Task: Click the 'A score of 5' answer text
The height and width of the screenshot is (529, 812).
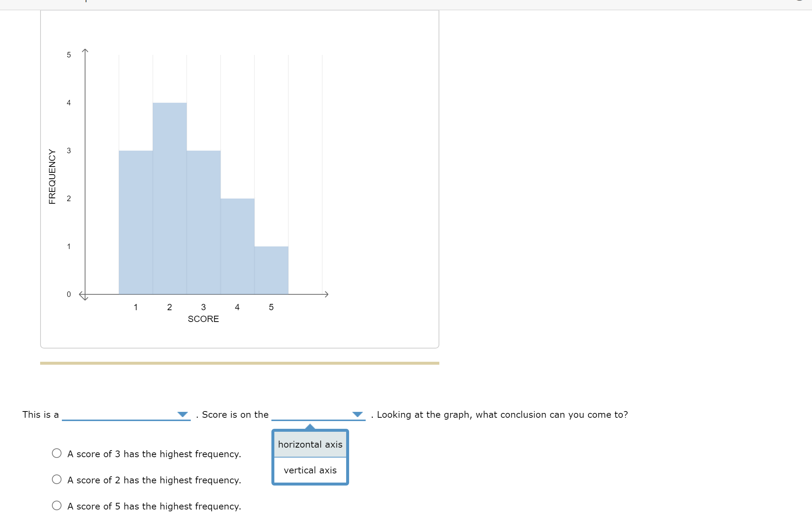Action: click(x=154, y=506)
